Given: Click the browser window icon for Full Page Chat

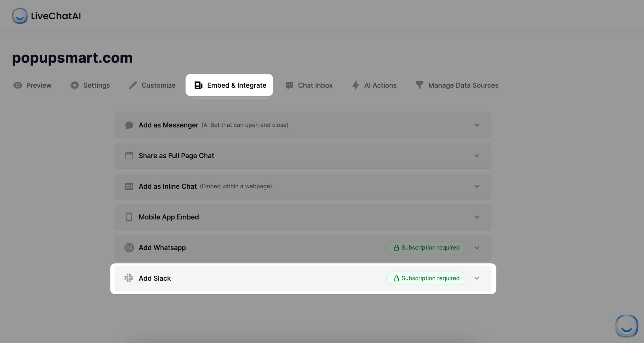Looking at the screenshot, I should (129, 156).
